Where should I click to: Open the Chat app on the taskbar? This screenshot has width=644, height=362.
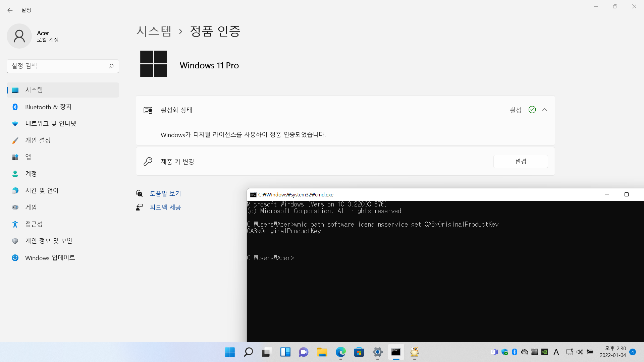304,352
